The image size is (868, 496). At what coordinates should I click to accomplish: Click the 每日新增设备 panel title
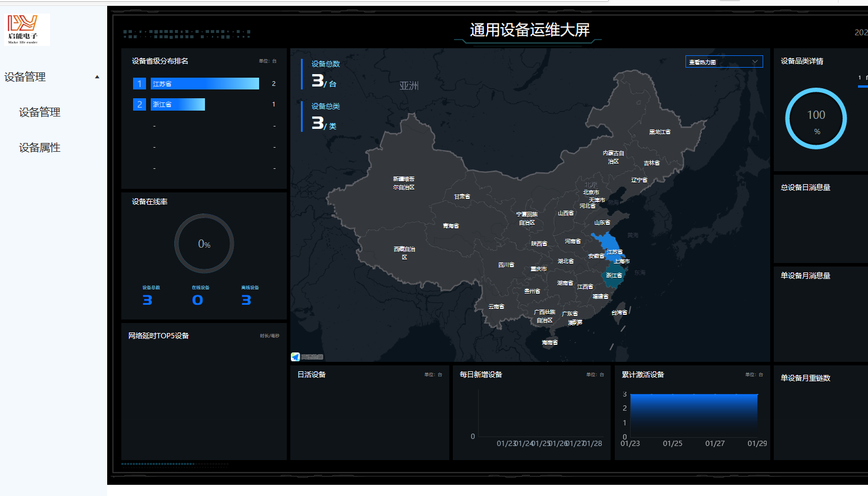[481, 375]
